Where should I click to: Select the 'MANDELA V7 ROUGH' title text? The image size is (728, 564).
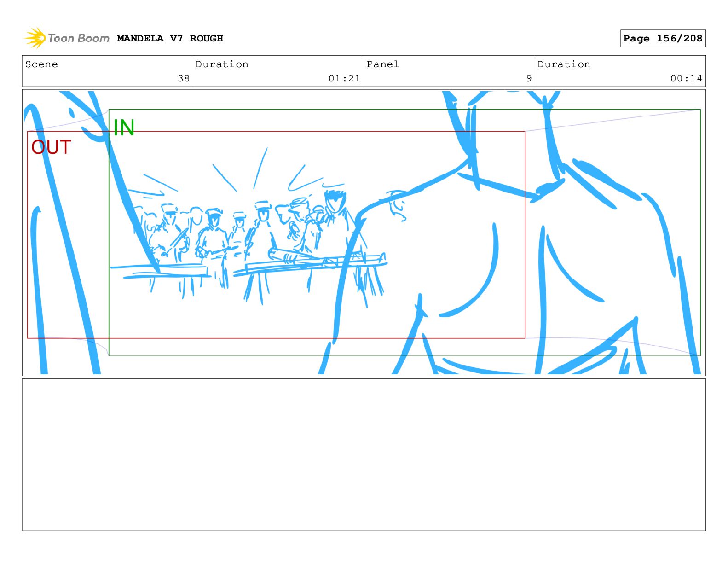pyautogui.click(x=170, y=39)
